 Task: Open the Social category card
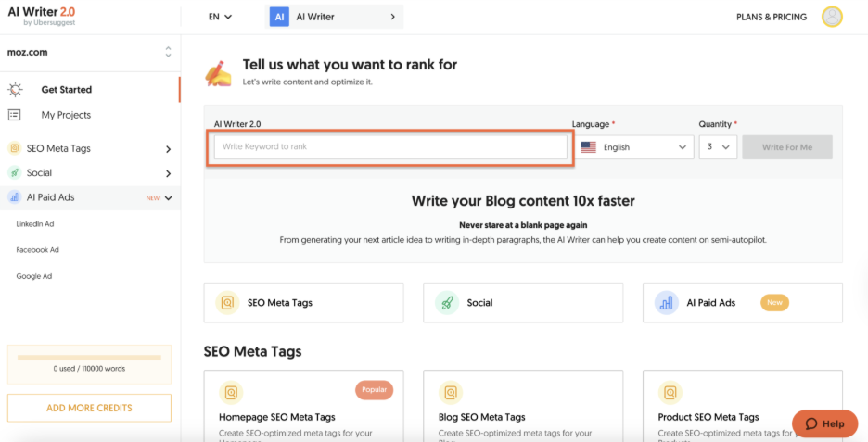click(523, 303)
